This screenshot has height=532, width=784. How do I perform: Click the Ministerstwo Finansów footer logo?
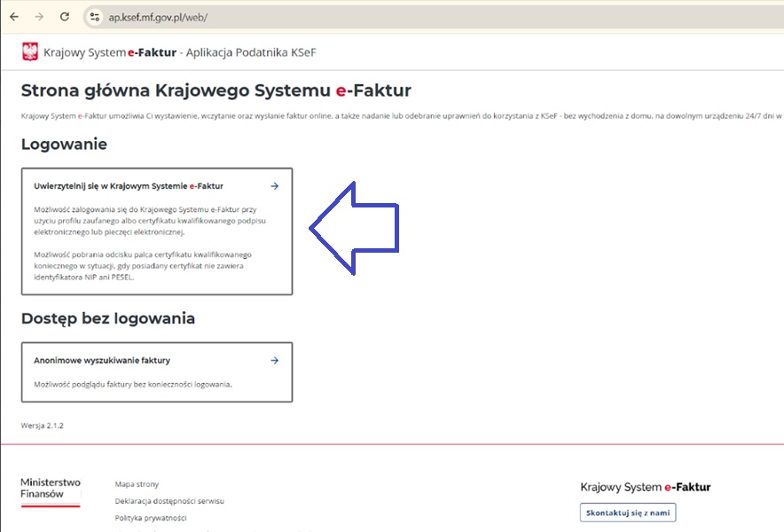51,489
